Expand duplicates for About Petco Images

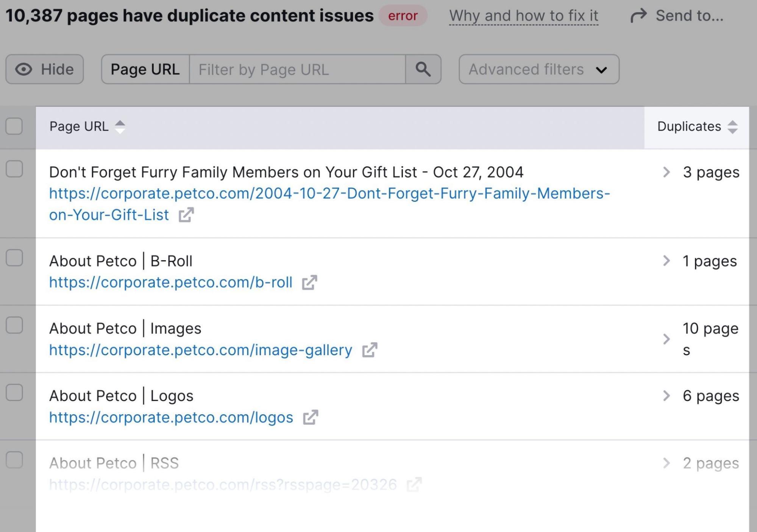[666, 340]
